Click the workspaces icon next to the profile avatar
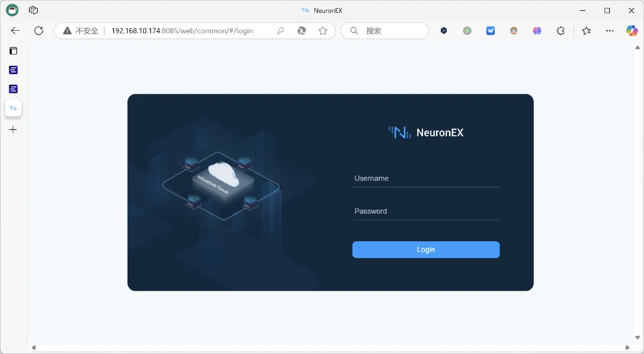Screen dimensions: 644x354 click(x=33, y=10)
